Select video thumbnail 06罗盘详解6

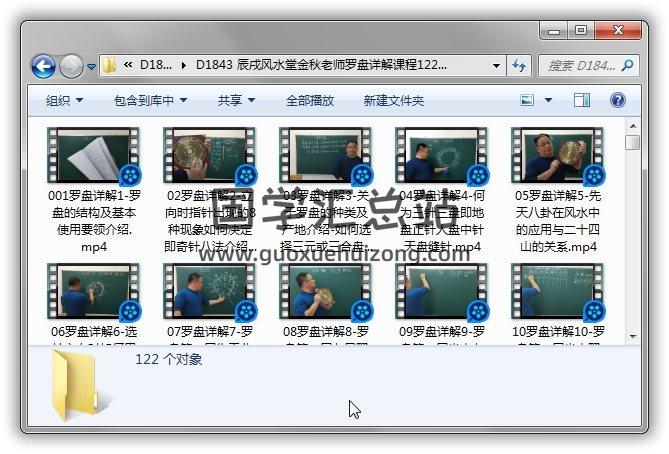[x=94, y=292]
